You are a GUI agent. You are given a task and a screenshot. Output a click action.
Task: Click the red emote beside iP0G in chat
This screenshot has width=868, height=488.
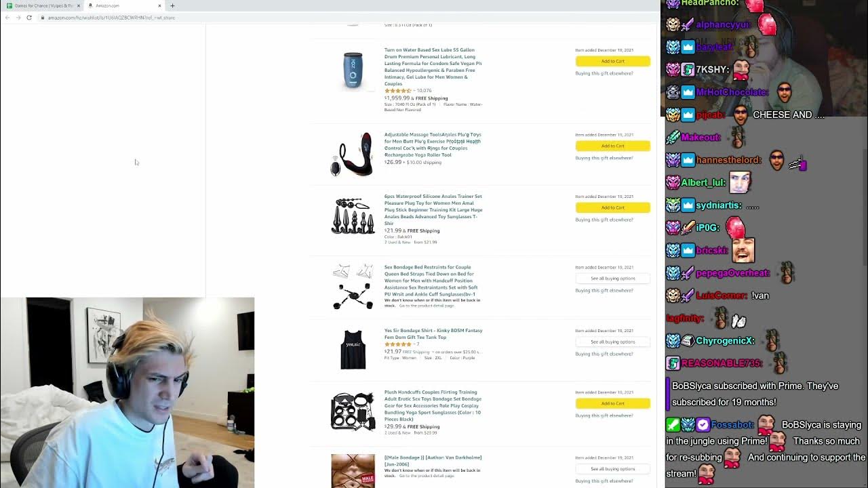[x=735, y=227]
